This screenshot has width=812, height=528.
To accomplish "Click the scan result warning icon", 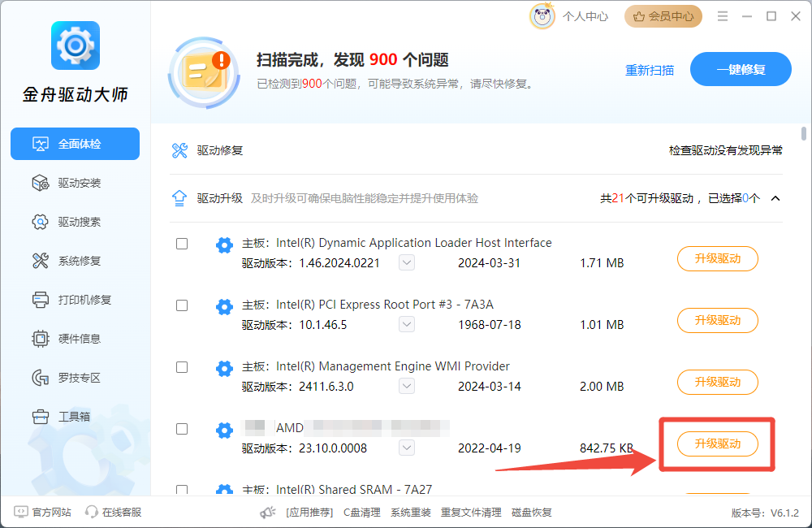I will click(x=205, y=72).
